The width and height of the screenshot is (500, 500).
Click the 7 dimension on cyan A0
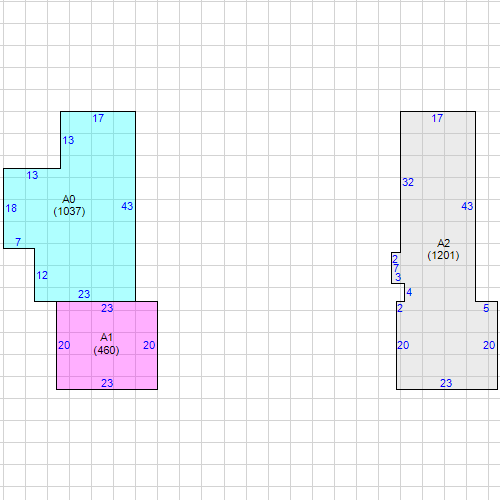(x=18, y=242)
